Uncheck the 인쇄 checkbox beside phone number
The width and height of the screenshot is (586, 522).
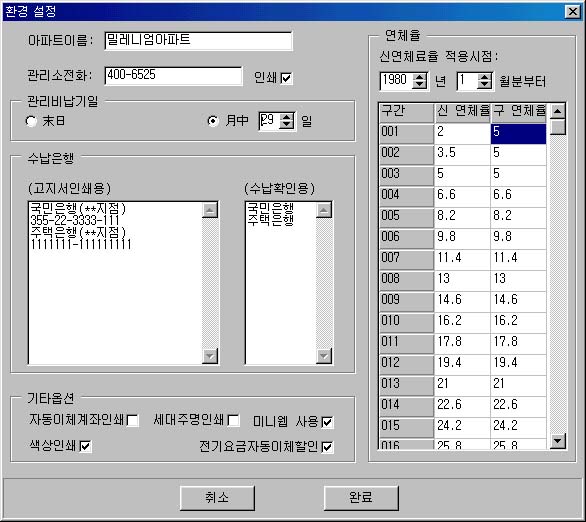click(286, 78)
